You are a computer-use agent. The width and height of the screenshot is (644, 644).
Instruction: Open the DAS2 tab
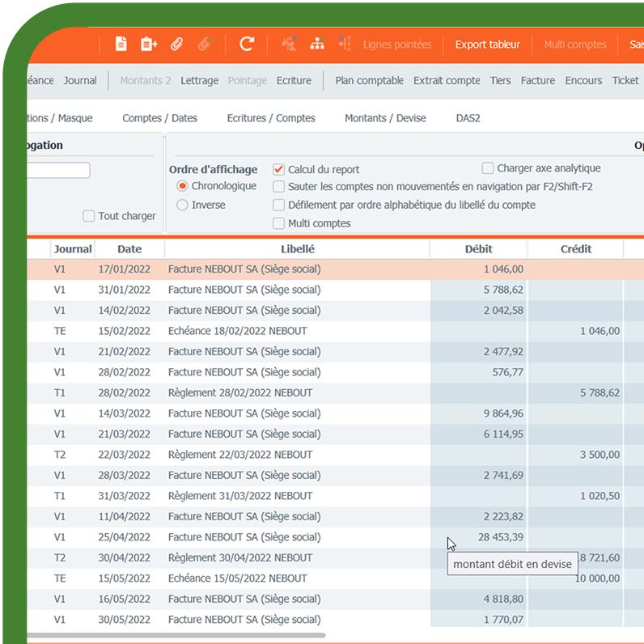tap(468, 118)
